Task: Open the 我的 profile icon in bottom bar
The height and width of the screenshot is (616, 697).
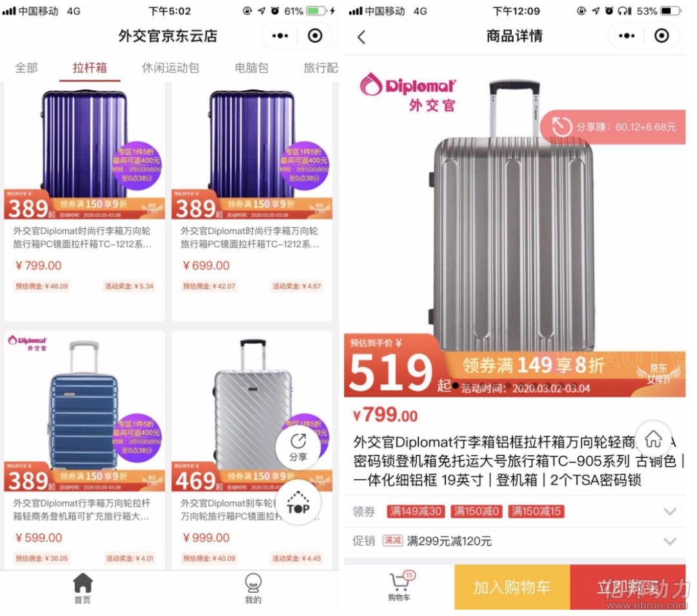Action: (x=253, y=588)
